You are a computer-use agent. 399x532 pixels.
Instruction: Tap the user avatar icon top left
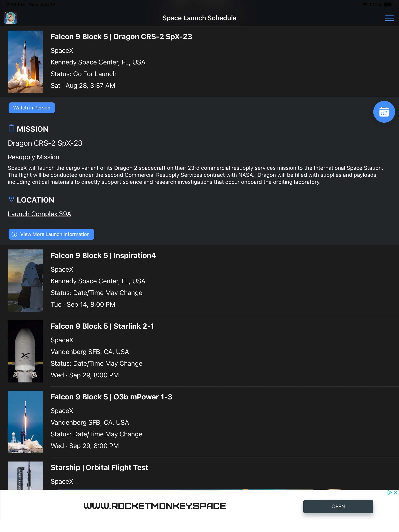(11, 18)
